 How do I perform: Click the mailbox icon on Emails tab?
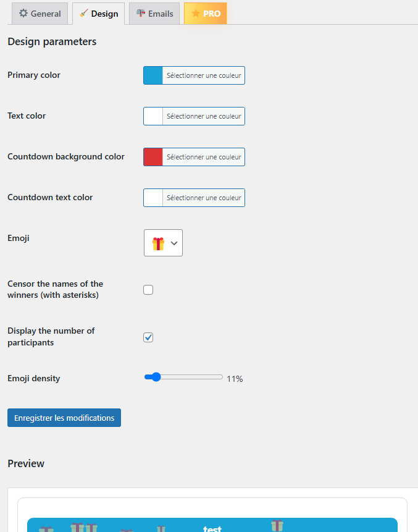click(141, 14)
